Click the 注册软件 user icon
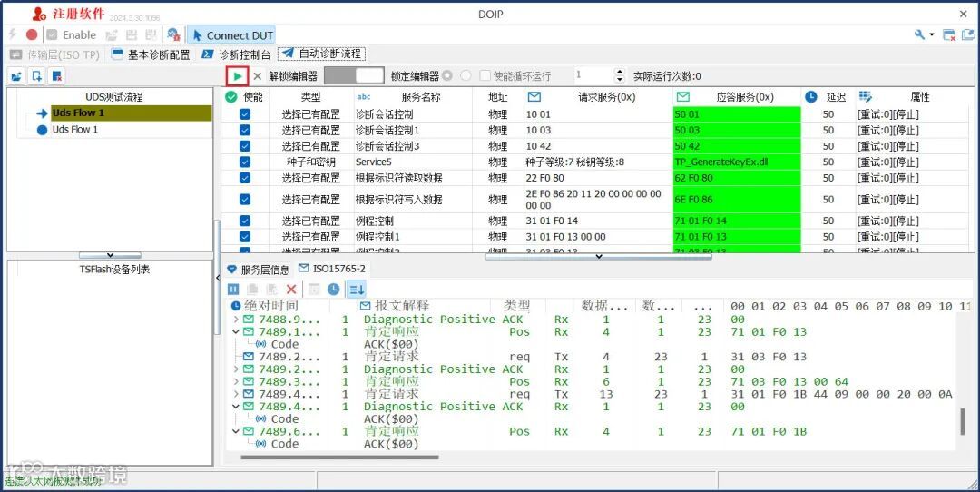 [x=39, y=13]
